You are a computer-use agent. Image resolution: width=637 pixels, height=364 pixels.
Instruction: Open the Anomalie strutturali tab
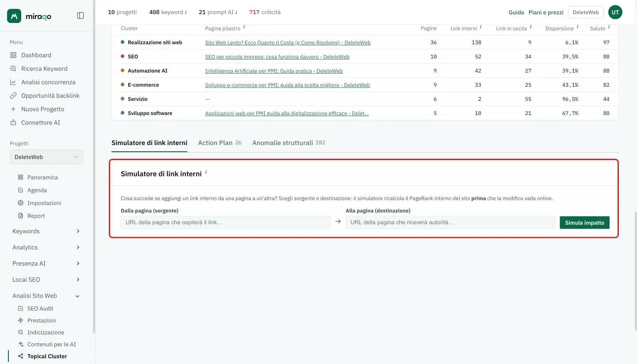click(x=288, y=143)
